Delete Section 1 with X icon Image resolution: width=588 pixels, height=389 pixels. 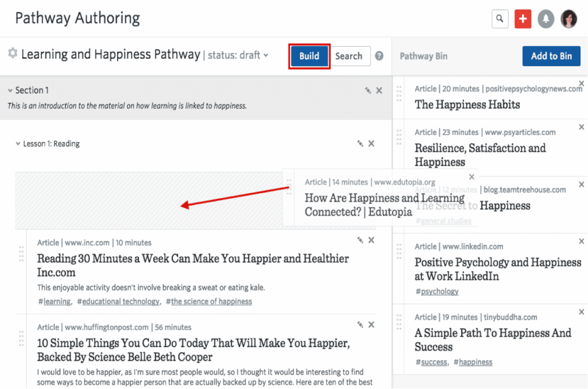click(x=379, y=90)
